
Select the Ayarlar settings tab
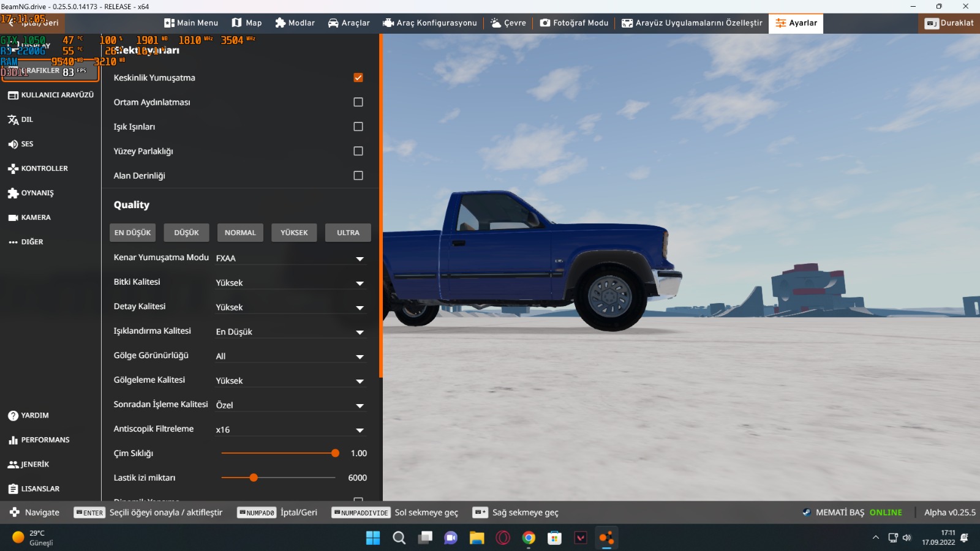pos(796,23)
